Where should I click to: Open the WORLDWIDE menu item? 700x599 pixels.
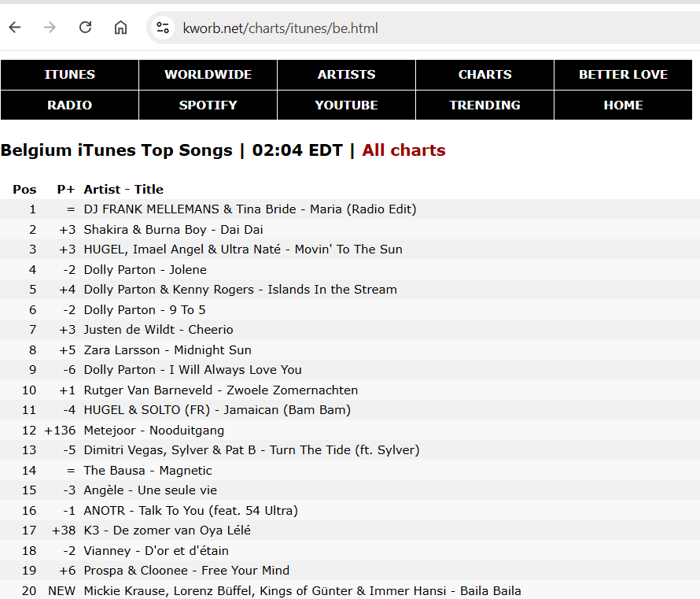[208, 75]
